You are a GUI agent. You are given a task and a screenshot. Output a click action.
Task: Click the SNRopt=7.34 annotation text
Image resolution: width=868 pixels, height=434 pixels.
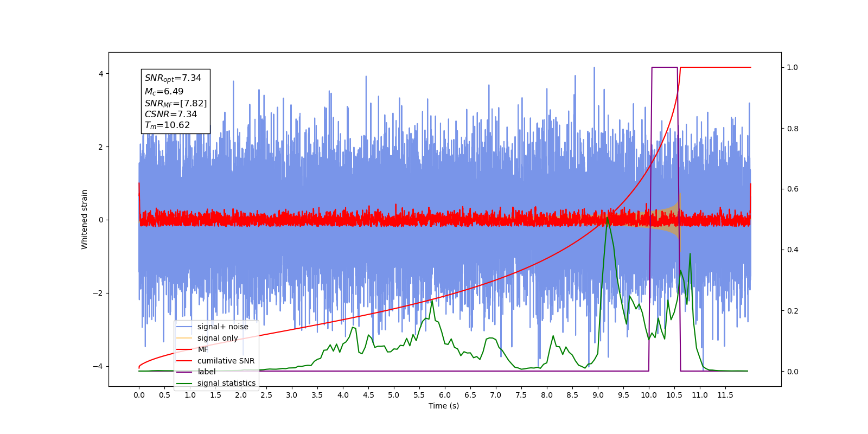click(173, 78)
